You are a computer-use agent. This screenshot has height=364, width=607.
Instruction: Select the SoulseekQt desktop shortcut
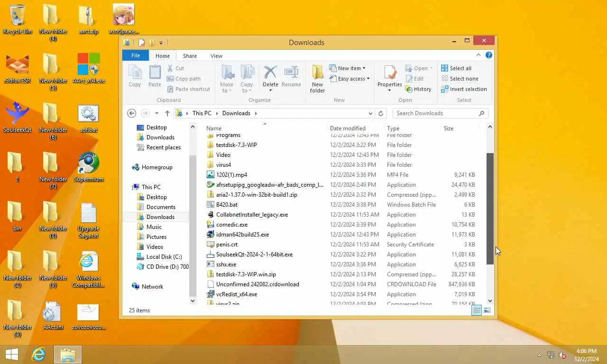coord(18,118)
